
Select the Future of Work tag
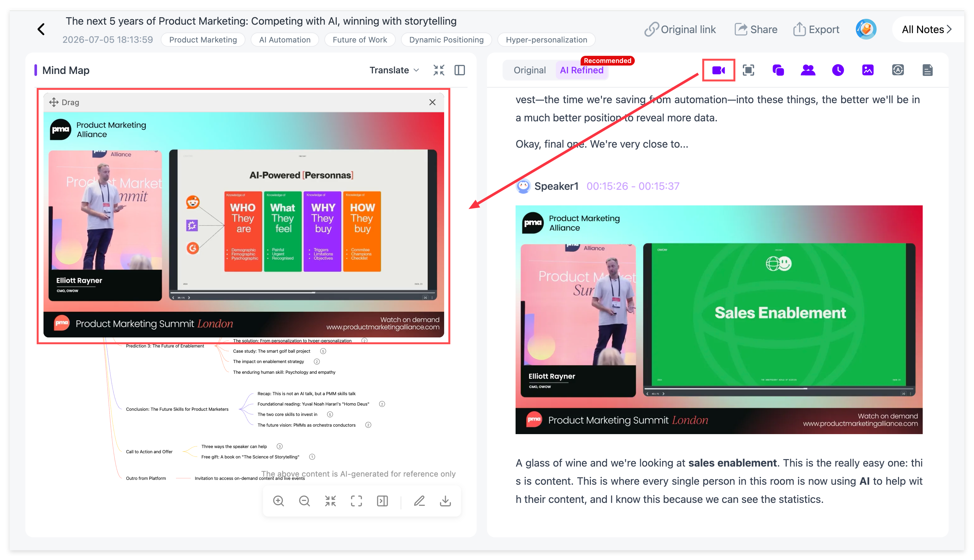(x=360, y=40)
